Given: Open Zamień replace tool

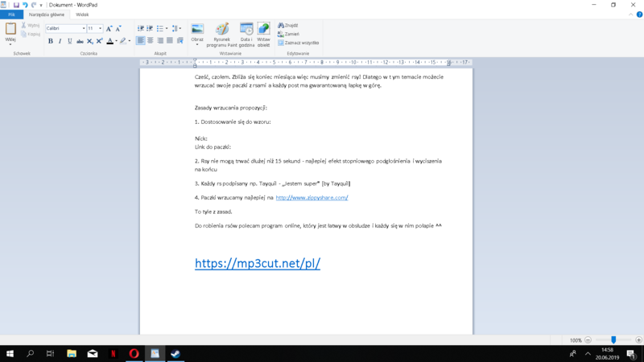Looking at the screenshot, I should tap(288, 34).
